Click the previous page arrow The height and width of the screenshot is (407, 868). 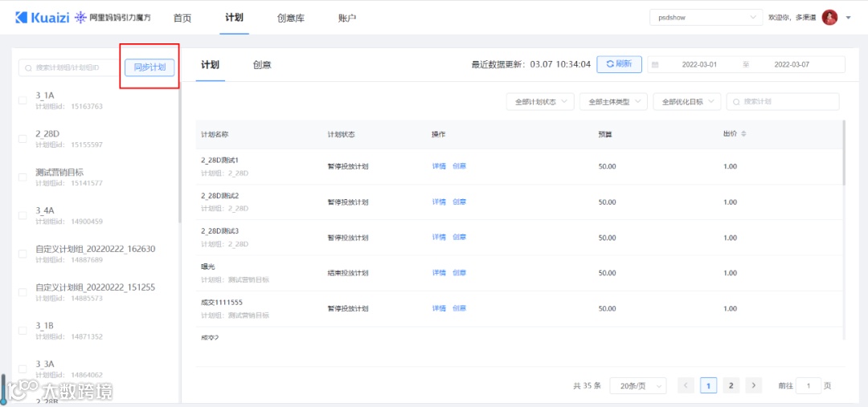[686, 386]
